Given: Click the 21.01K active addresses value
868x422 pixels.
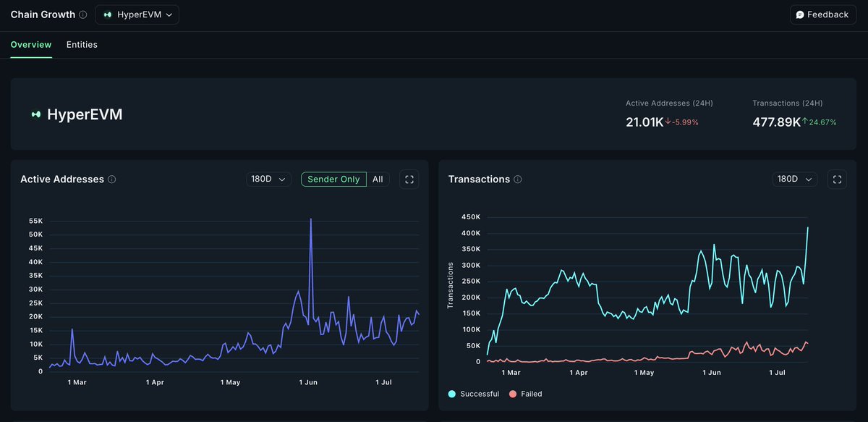Looking at the screenshot, I should (x=644, y=122).
